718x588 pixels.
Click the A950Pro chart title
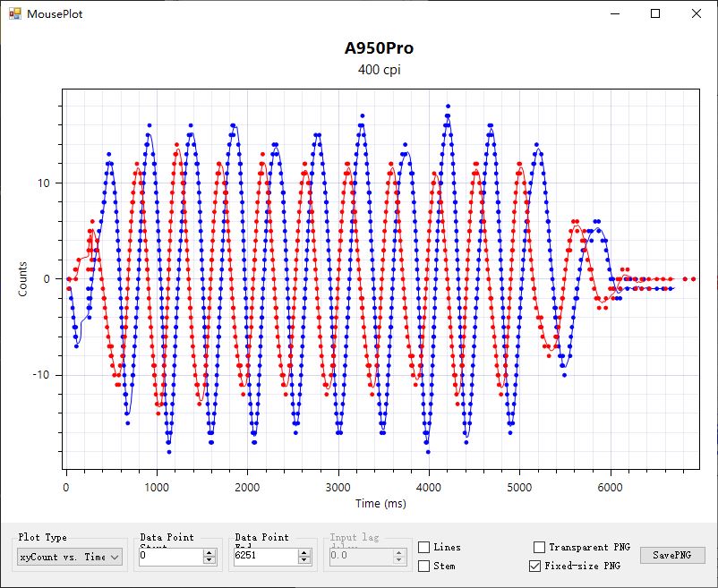tap(380, 48)
